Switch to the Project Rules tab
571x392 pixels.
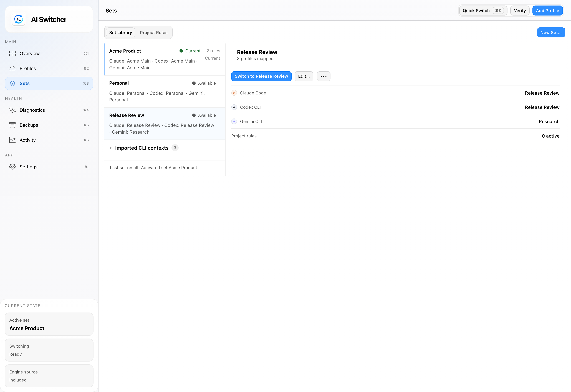coord(154,33)
